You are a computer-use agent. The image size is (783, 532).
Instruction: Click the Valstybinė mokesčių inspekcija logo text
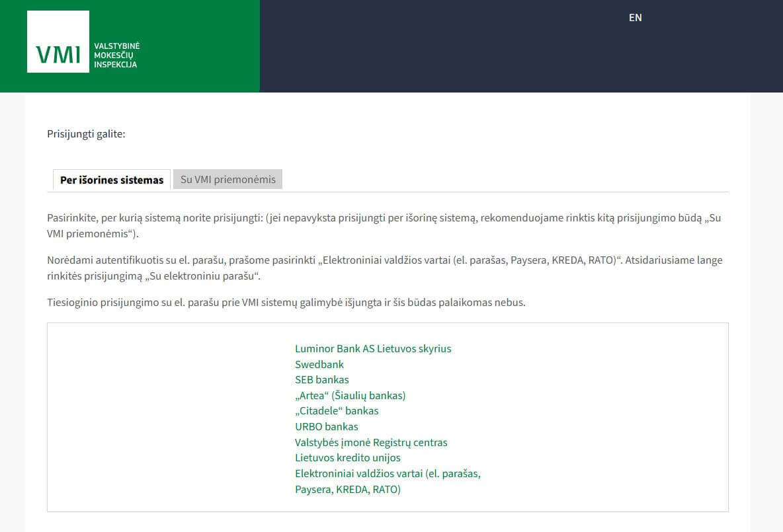[116, 55]
